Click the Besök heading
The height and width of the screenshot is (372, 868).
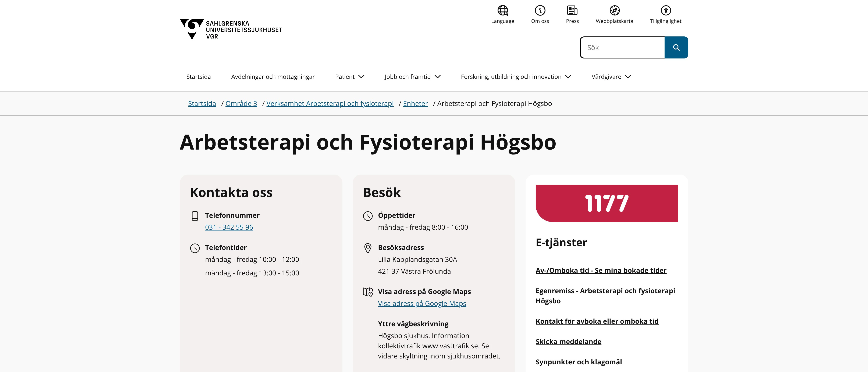coord(382,193)
